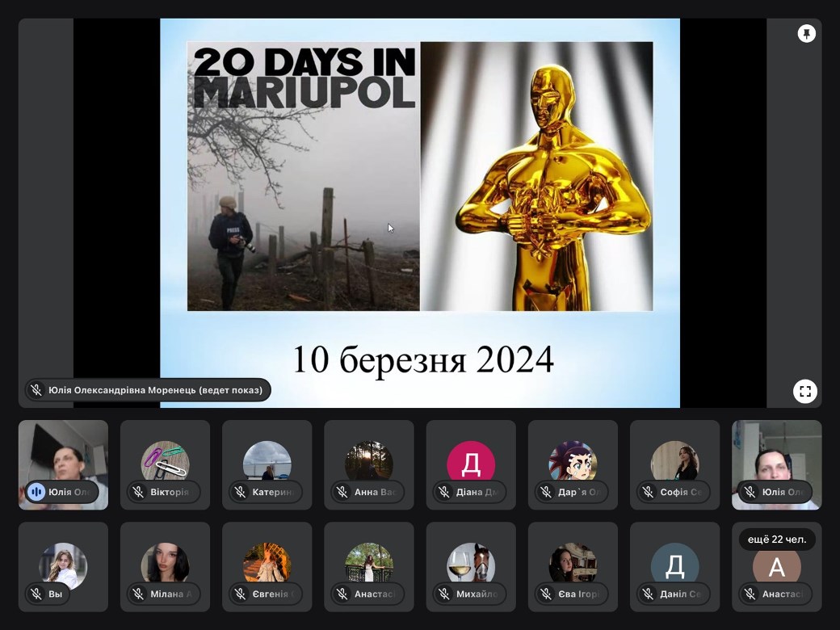The image size is (840, 630).
Task: Click the muted mic icon on Мілана's tile
Action: [138, 594]
